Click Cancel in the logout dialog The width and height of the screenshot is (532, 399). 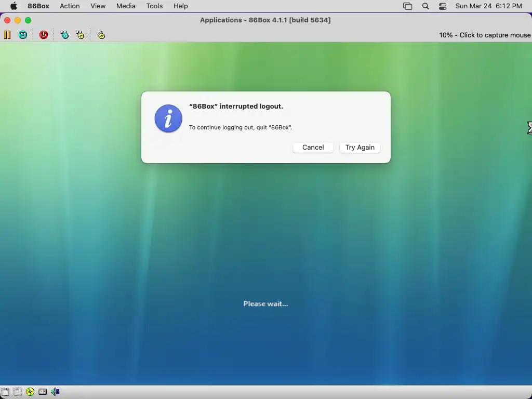(313, 147)
